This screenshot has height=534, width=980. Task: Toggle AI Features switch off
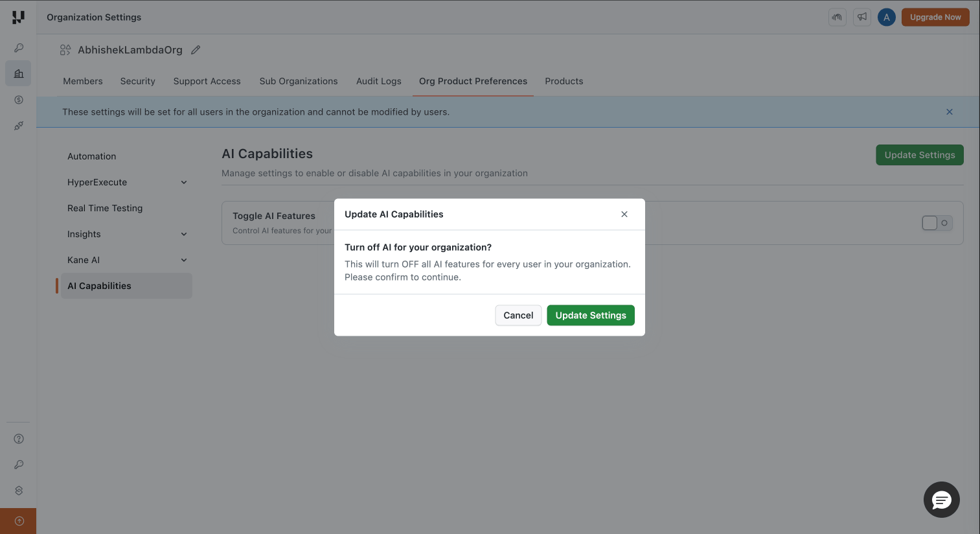point(937,222)
